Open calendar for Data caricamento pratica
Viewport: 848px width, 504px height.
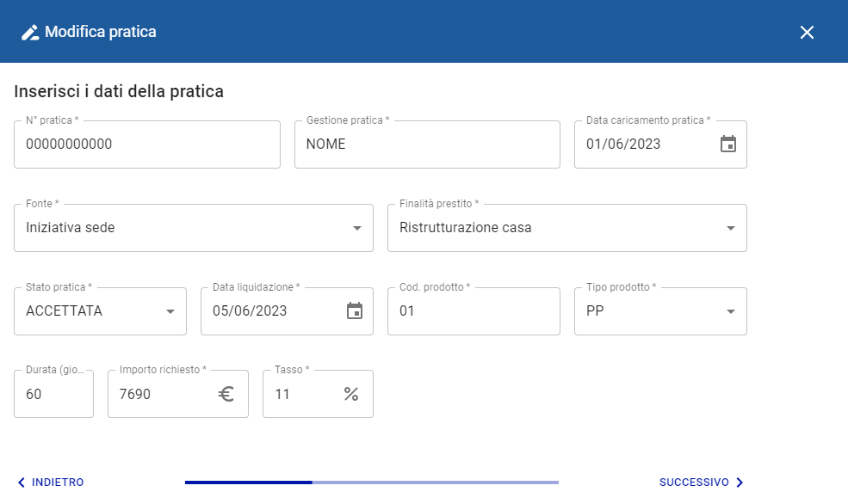pos(728,144)
